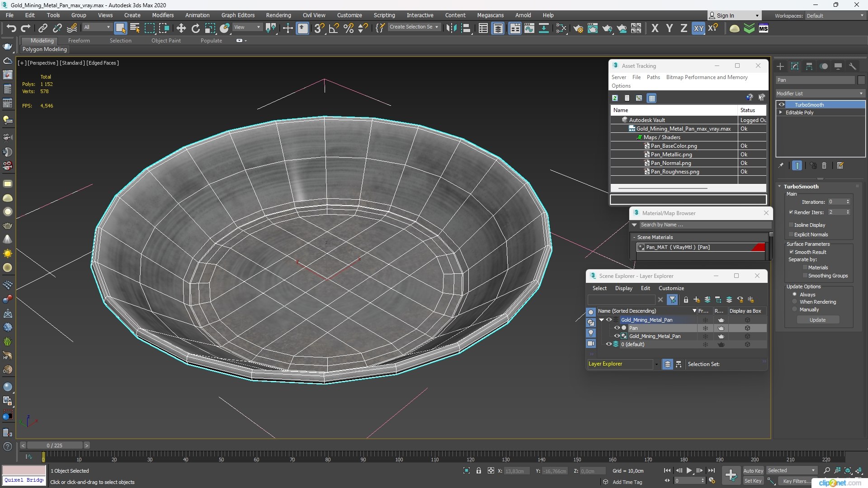Open the Rendering menu

coord(278,15)
